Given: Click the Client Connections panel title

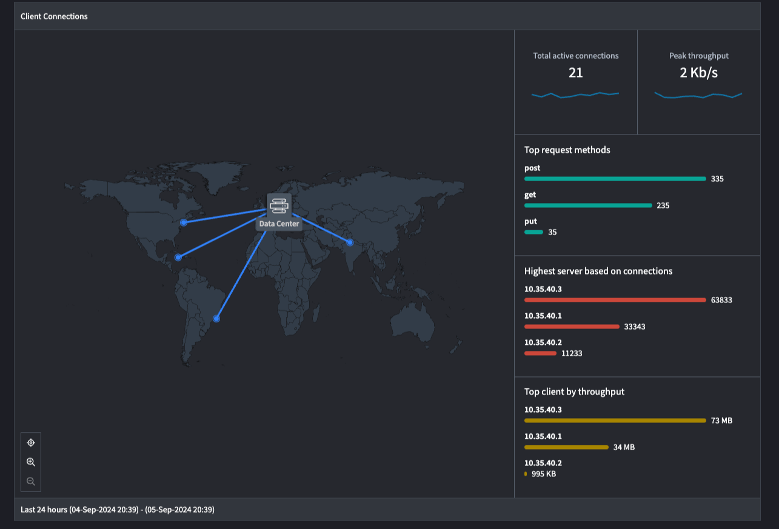Looking at the screenshot, I should tap(54, 16).
